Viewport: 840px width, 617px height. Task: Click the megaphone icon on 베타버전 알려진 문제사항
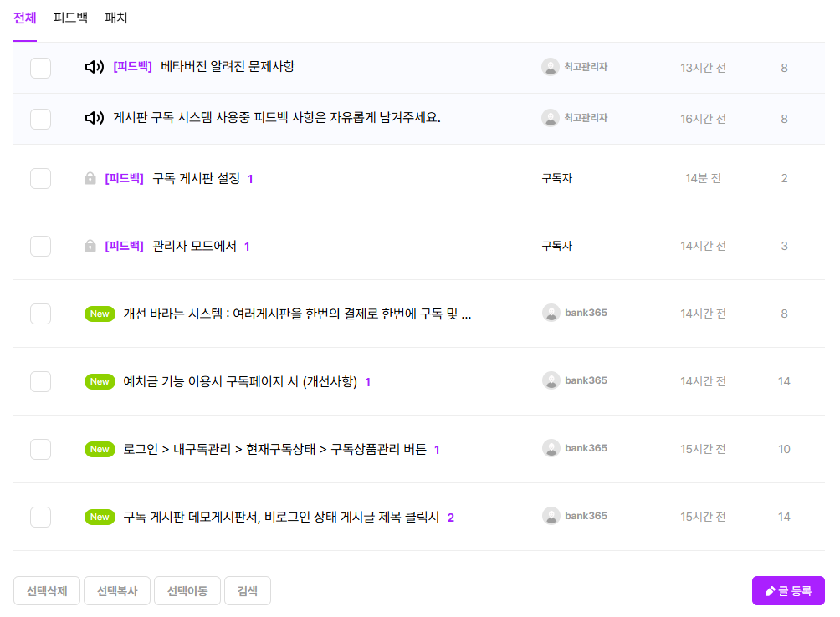tap(94, 67)
